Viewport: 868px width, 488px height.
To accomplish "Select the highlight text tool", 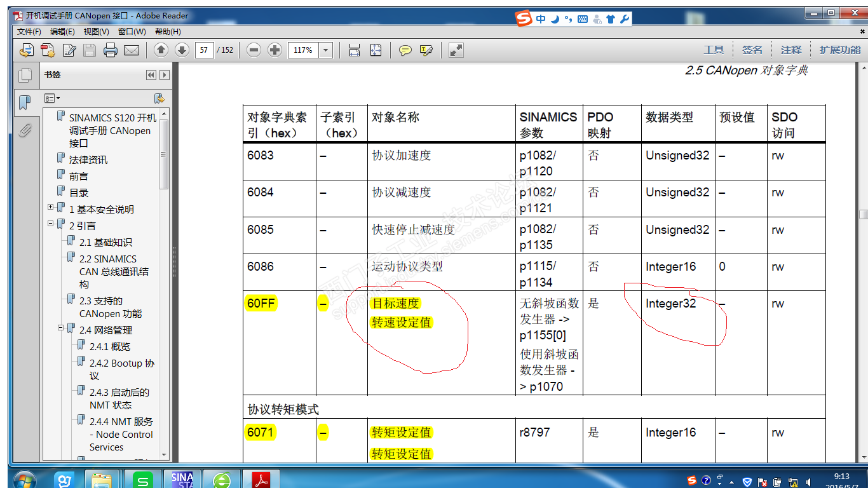I will 426,50.
